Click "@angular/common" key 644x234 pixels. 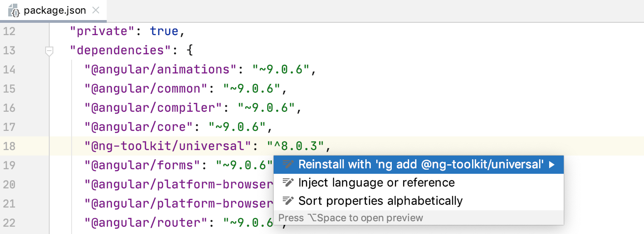[146, 88]
